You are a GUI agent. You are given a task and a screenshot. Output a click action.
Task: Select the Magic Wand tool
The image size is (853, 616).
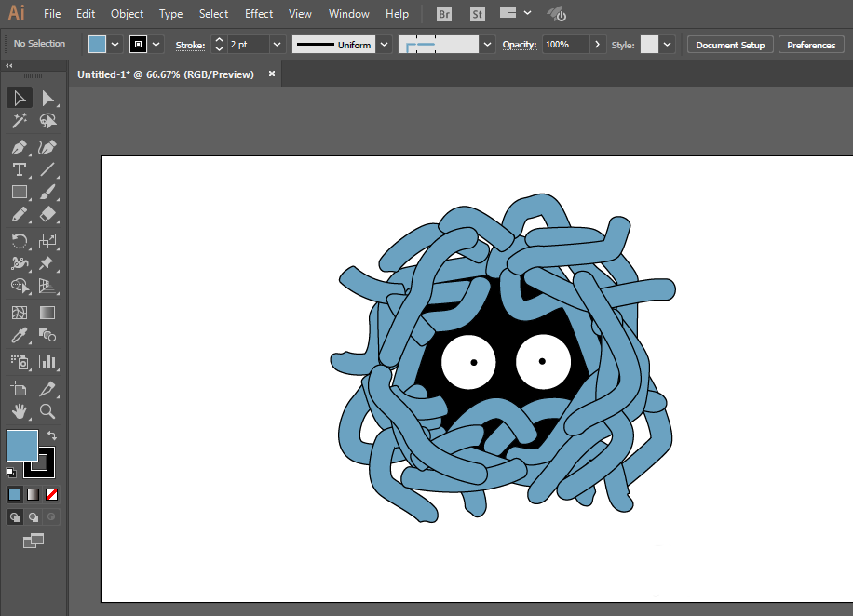(19, 121)
